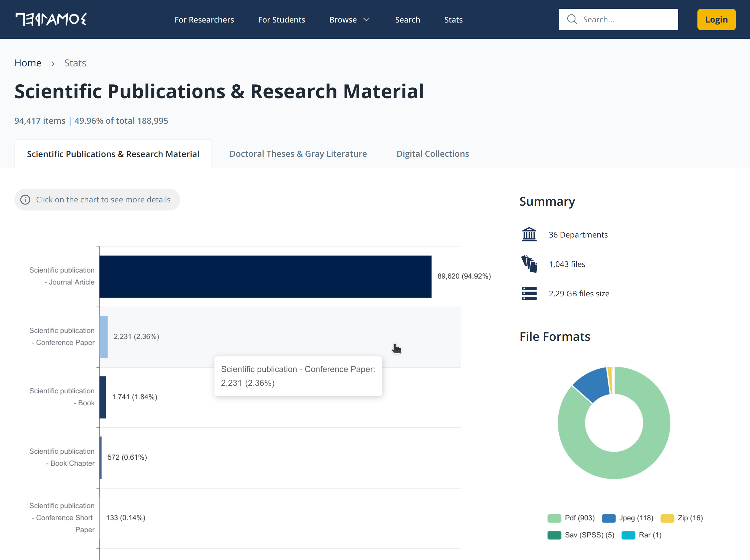The image size is (750, 560).
Task: Go to Stats in the navigation
Action: click(x=453, y=20)
